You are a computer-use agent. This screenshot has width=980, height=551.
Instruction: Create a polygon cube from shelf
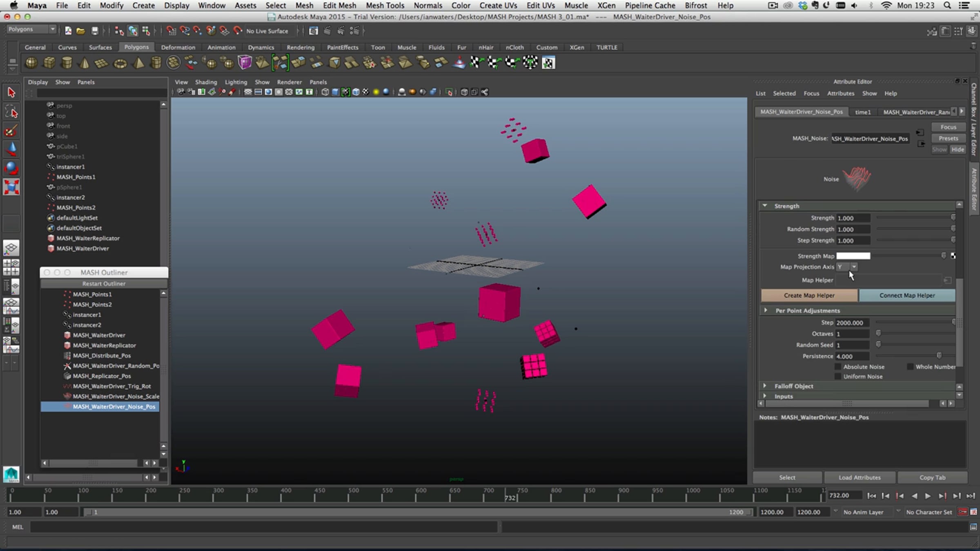tap(49, 63)
